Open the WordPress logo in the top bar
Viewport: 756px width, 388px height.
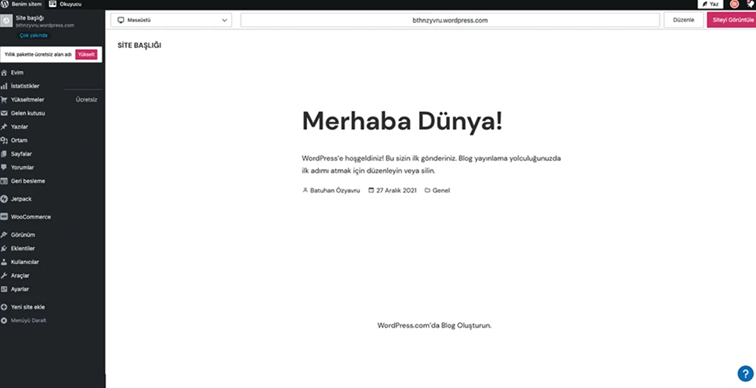click(4, 4)
